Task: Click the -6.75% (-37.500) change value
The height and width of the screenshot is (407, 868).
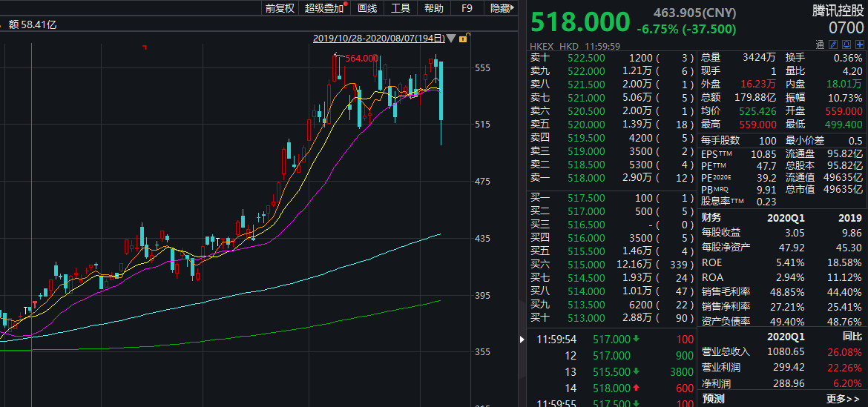Action: tap(686, 30)
